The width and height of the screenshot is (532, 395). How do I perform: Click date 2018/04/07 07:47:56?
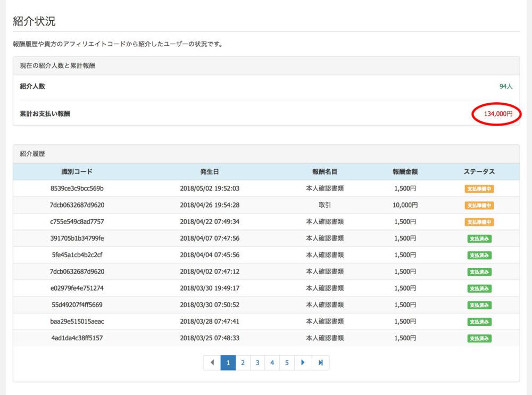click(210, 238)
